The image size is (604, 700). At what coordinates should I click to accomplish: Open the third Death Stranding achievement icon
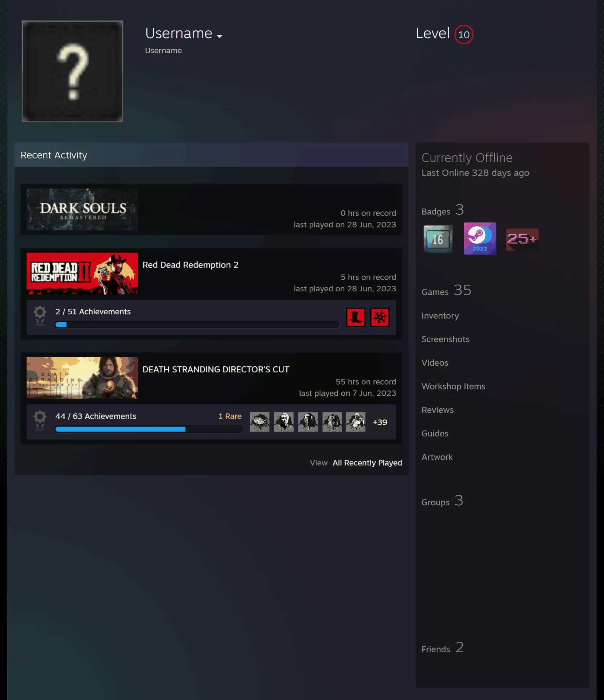click(308, 422)
